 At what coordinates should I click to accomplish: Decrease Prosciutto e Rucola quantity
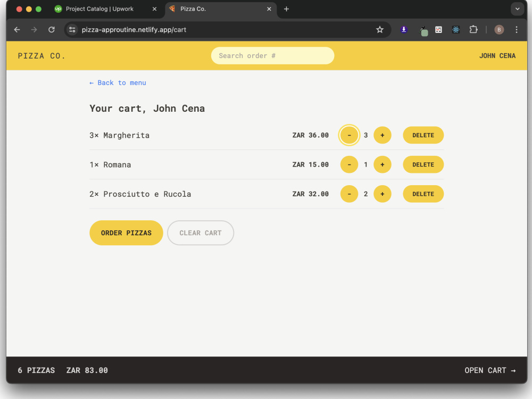click(x=349, y=194)
